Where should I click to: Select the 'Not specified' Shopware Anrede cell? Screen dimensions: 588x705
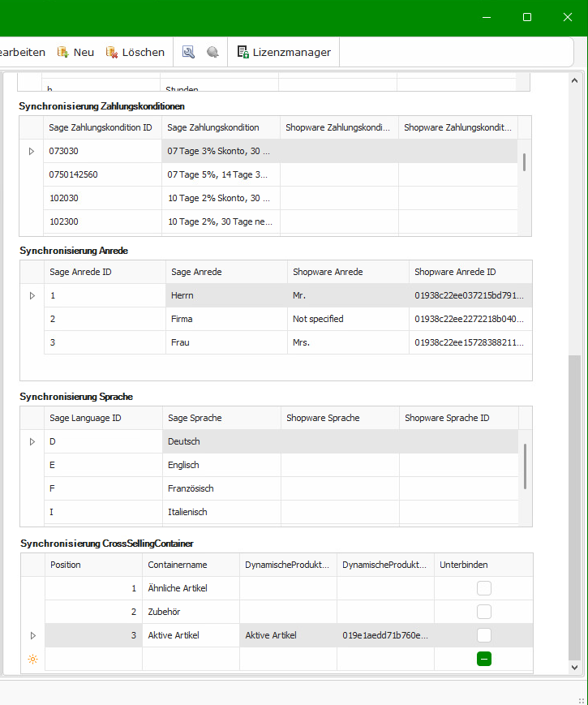348,319
